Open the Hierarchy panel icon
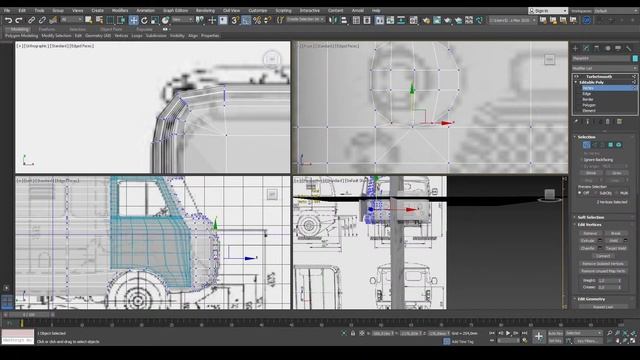Image resolution: width=640 pixels, height=360 pixels. tap(597, 48)
